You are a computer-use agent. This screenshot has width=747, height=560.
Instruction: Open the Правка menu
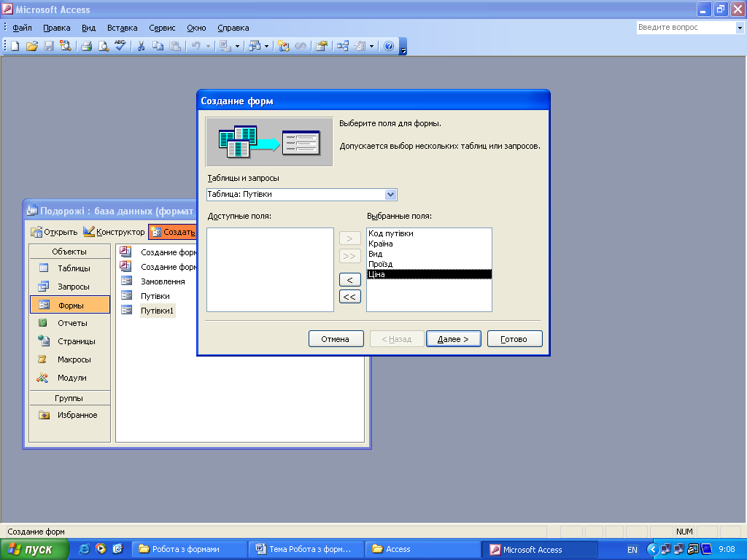[x=57, y=28]
